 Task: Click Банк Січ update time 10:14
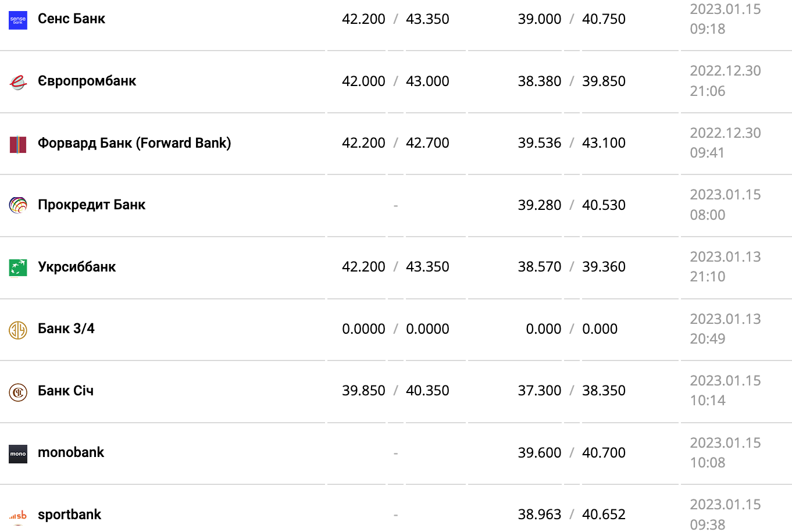coord(708,401)
